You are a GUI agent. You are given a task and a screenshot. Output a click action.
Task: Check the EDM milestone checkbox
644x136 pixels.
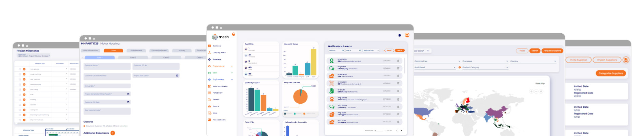pos(24,95)
